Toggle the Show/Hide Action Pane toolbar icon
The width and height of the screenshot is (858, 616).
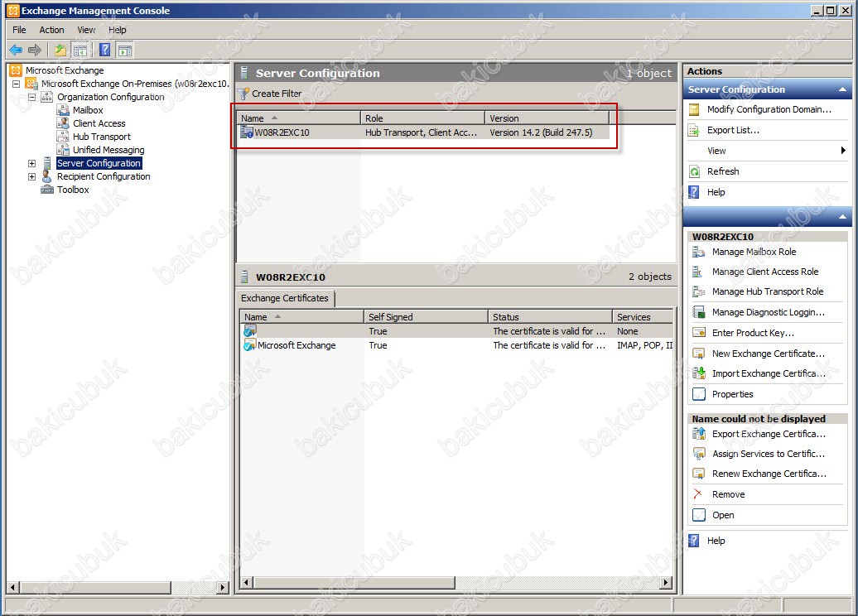[x=125, y=51]
